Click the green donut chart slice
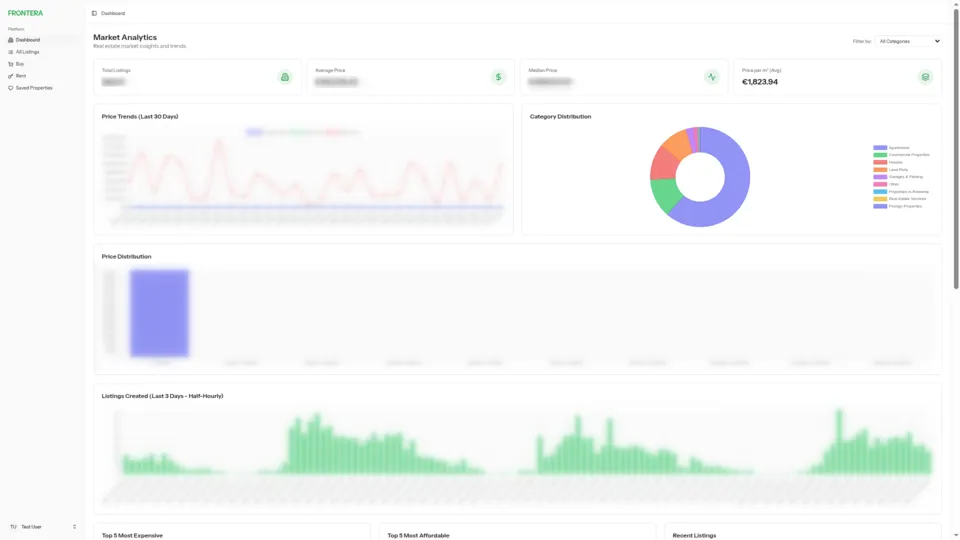This screenshot has height=540, width=960. 666,193
